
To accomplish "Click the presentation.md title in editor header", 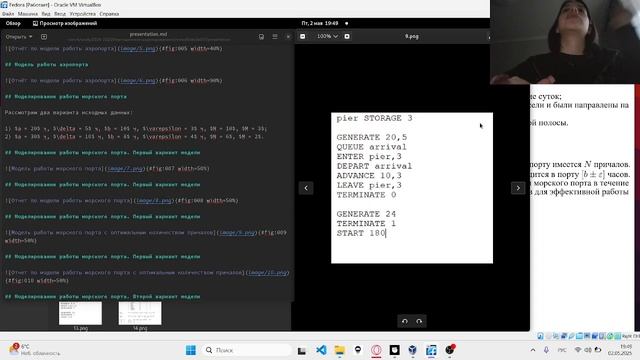I will click(x=148, y=34).
